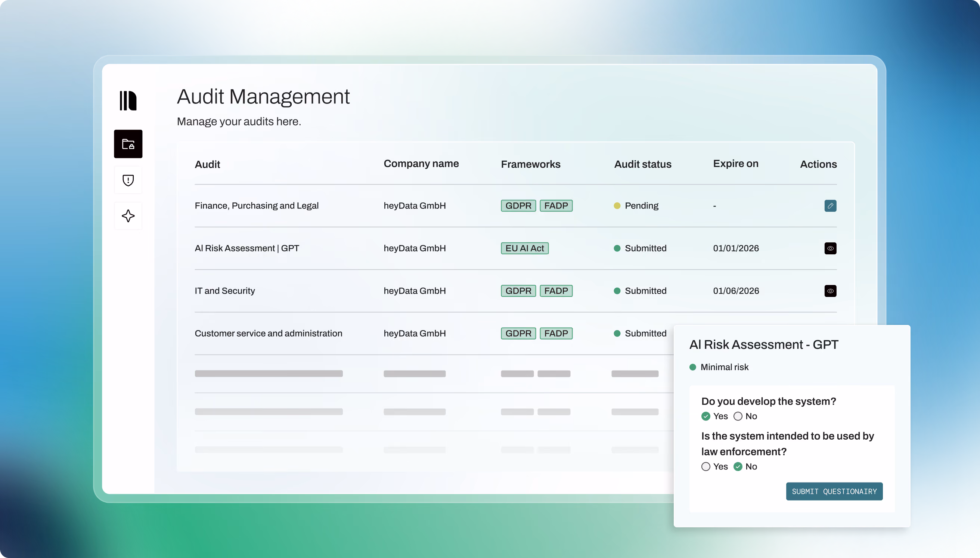Click the 'Do you develop the system?' question

[x=769, y=401]
